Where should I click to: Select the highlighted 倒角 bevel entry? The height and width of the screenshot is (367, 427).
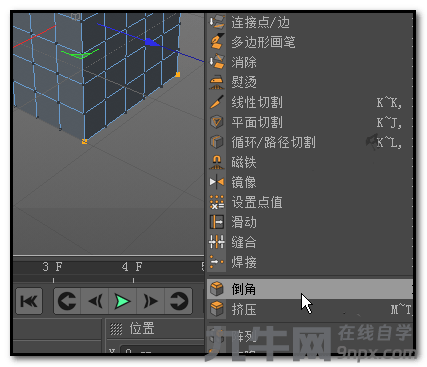click(310, 289)
